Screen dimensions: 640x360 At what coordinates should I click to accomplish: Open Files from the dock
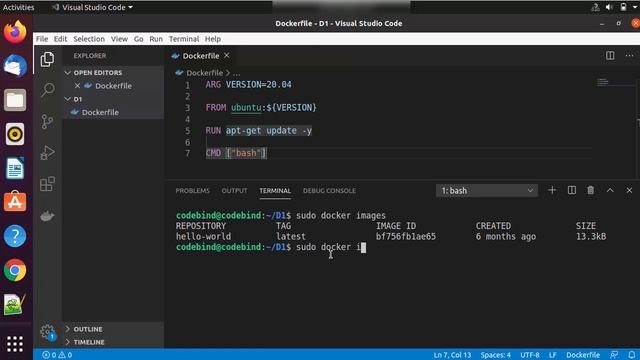[15, 100]
